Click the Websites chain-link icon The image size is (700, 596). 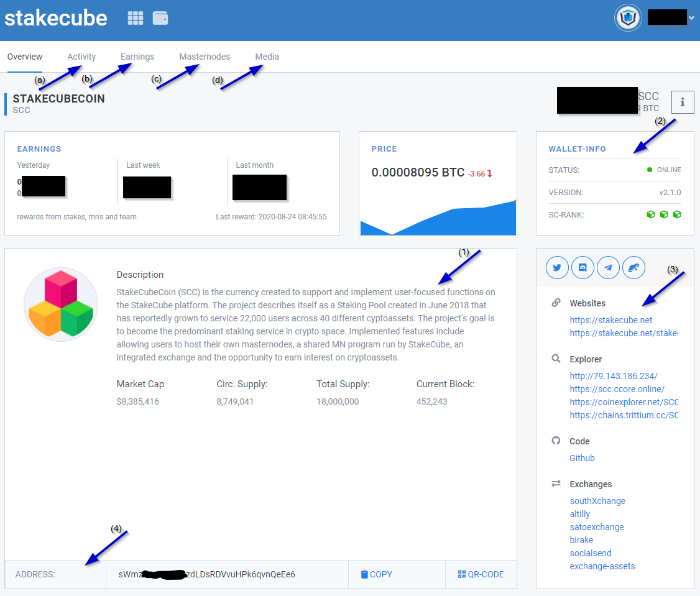coord(556,303)
